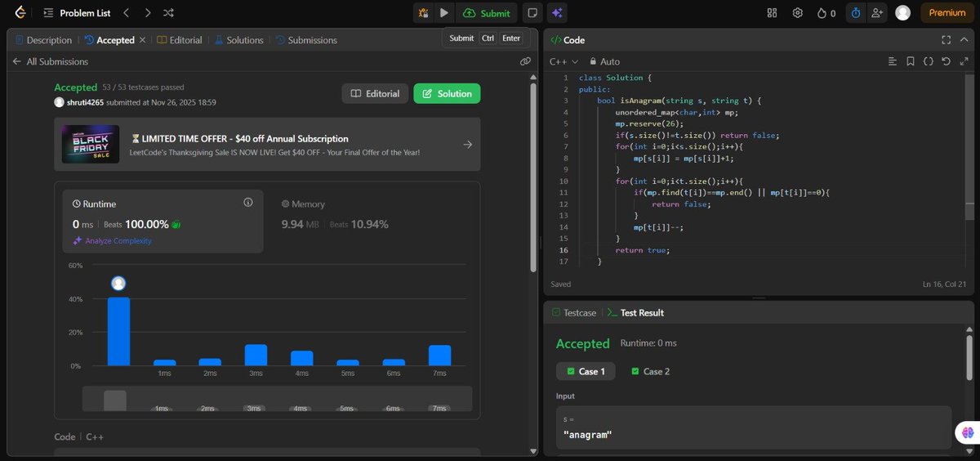Pick a random problem shuffle icon
This screenshot has width=980, height=461.
coord(168,13)
